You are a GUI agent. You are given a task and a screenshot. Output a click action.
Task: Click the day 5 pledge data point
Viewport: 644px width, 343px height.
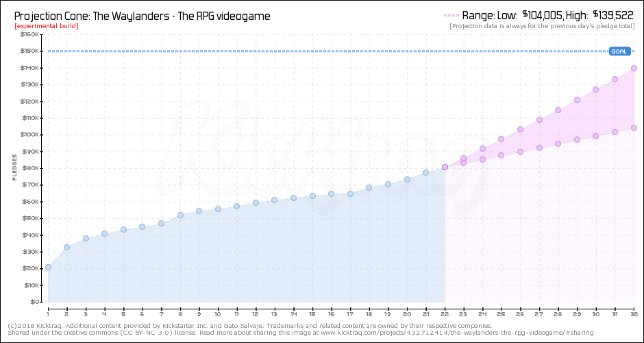(x=123, y=229)
